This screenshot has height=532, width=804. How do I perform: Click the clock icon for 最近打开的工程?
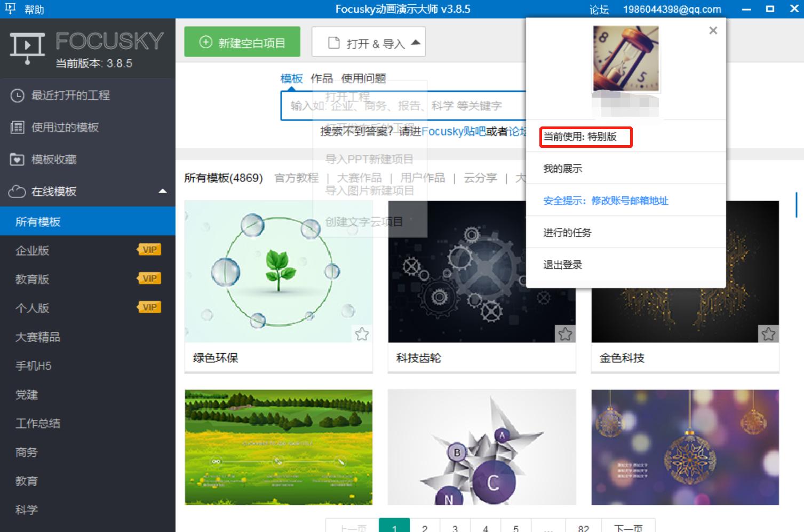tap(16, 96)
